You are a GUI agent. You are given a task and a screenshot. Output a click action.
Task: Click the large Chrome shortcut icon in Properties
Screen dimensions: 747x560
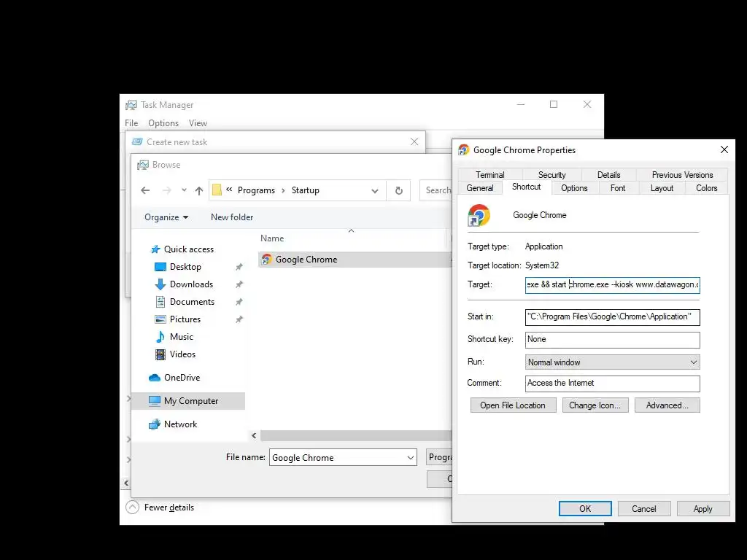point(479,215)
